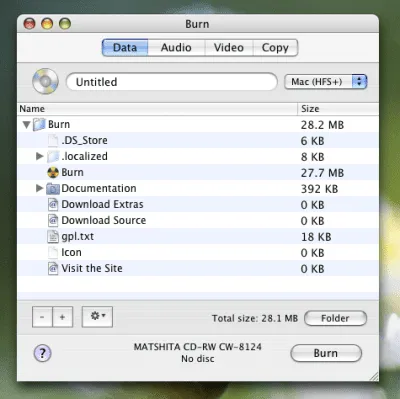Switch to the Copy tab
The height and width of the screenshot is (399, 400).
click(x=275, y=47)
